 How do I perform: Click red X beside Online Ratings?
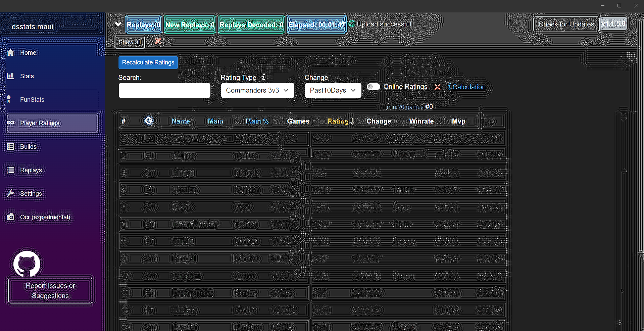437,87
